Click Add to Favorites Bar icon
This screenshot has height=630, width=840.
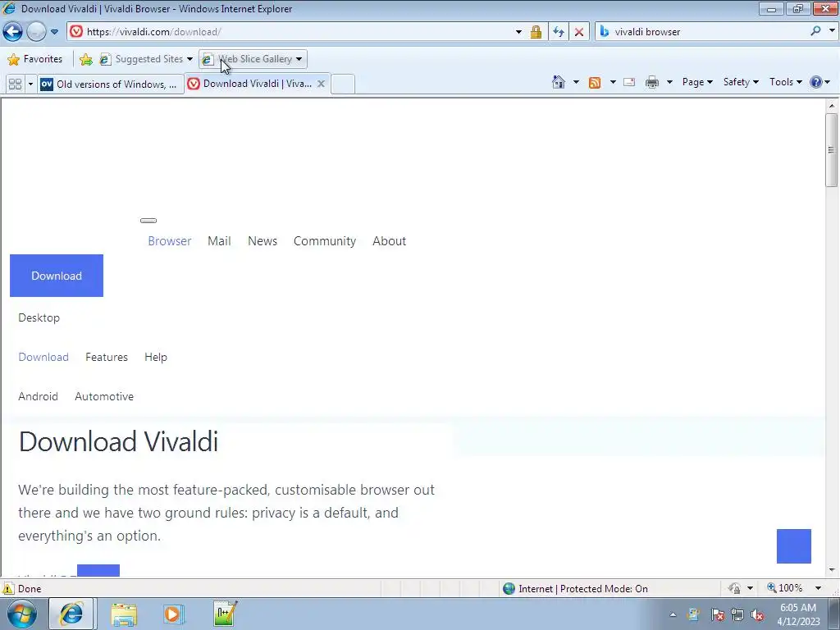pyautogui.click(x=85, y=59)
